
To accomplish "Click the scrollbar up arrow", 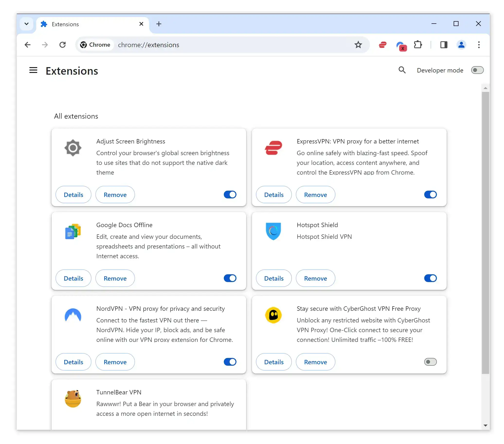I will tap(485, 88).
